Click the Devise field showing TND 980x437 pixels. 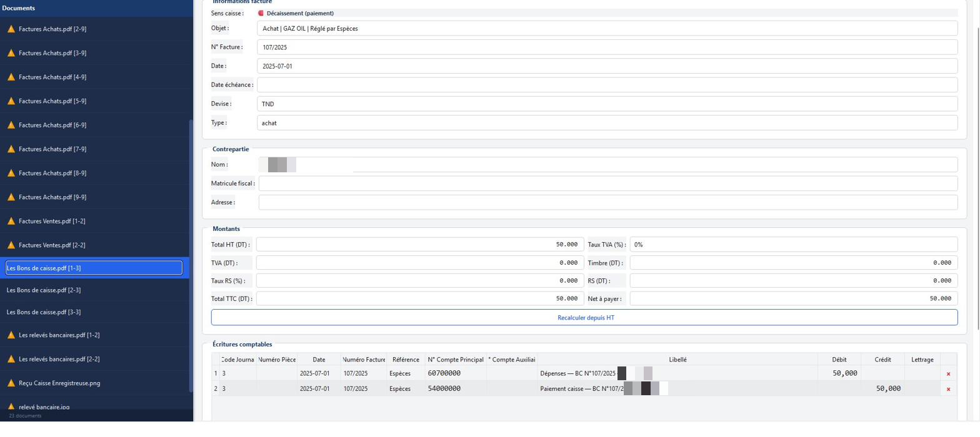tap(607, 104)
